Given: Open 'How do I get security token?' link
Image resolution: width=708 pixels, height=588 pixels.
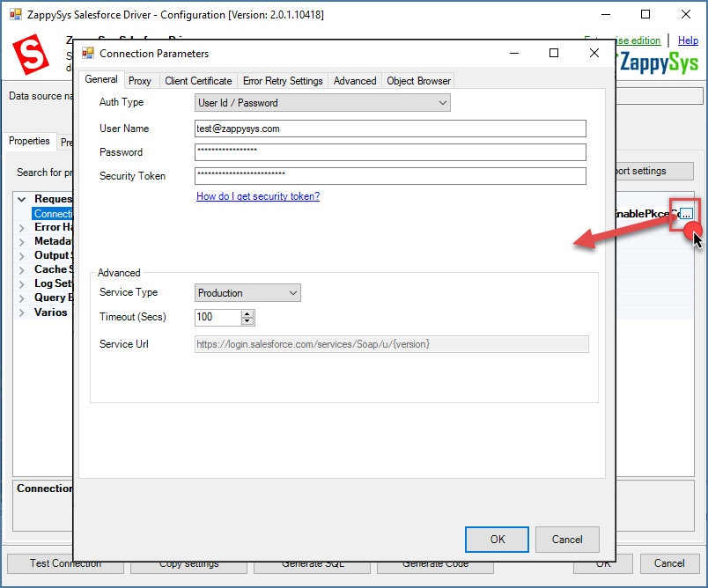Looking at the screenshot, I should coord(258,196).
